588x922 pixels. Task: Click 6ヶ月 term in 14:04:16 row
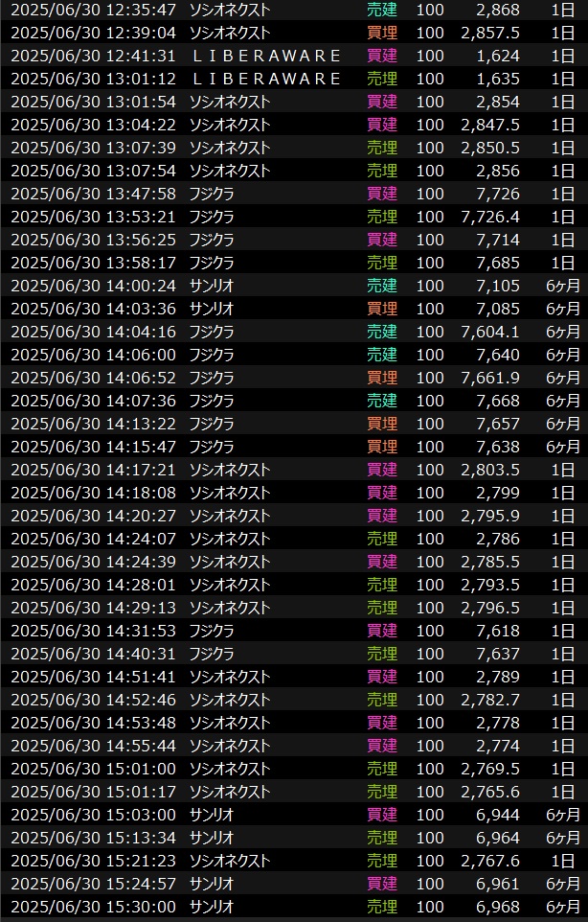(x=563, y=332)
